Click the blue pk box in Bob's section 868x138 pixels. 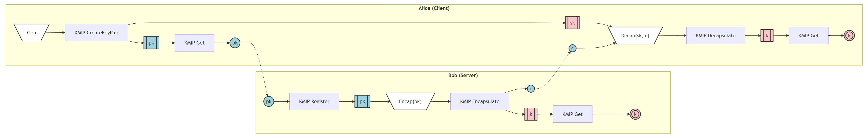pos(362,101)
